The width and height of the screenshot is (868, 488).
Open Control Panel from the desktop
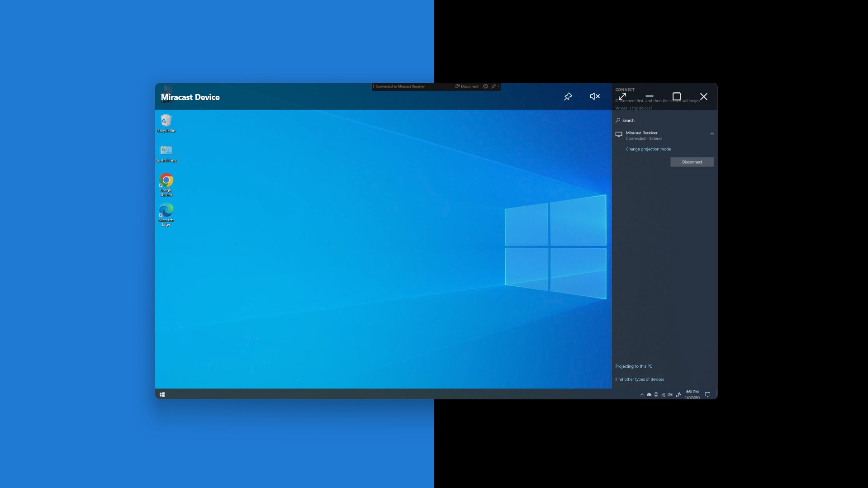[x=166, y=151]
